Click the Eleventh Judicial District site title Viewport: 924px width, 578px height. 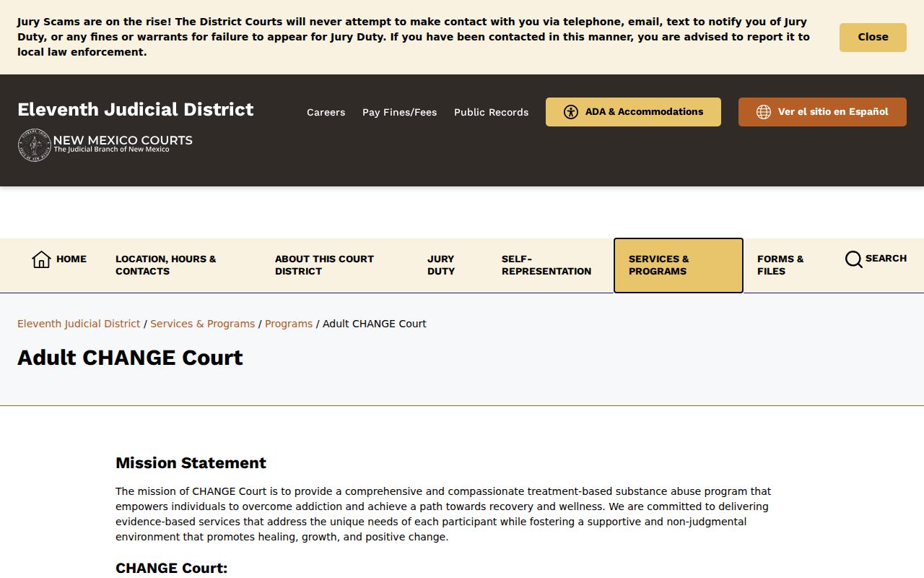(x=136, y=110)
